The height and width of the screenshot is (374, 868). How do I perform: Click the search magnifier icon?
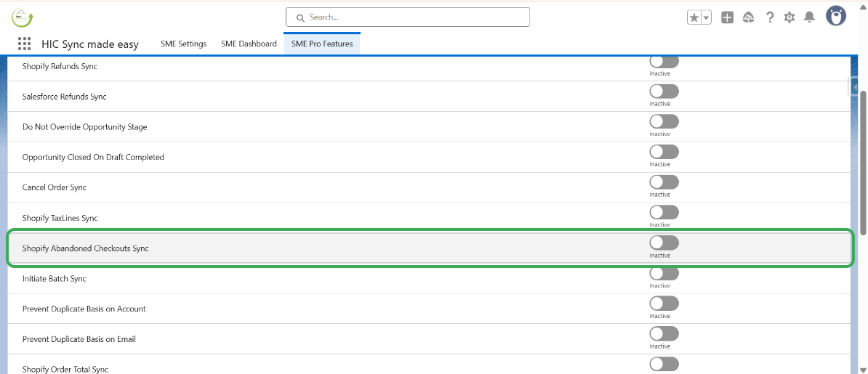point(300,17)
